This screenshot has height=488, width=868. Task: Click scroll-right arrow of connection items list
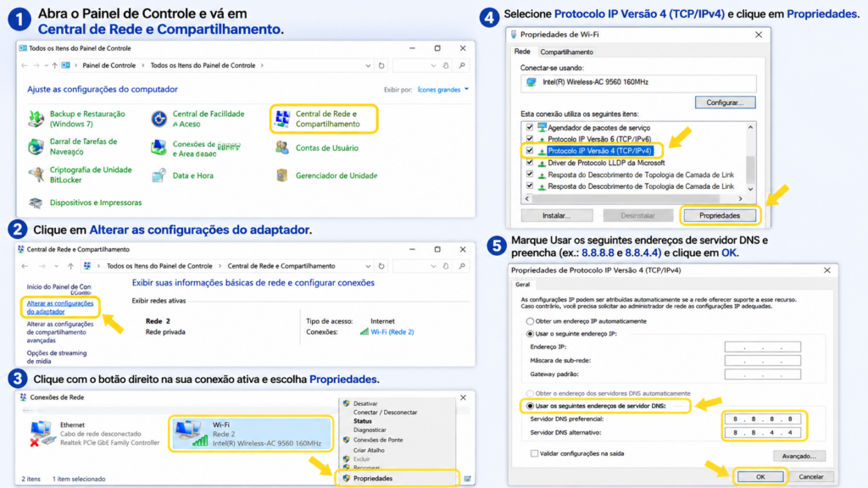(740, 198)
